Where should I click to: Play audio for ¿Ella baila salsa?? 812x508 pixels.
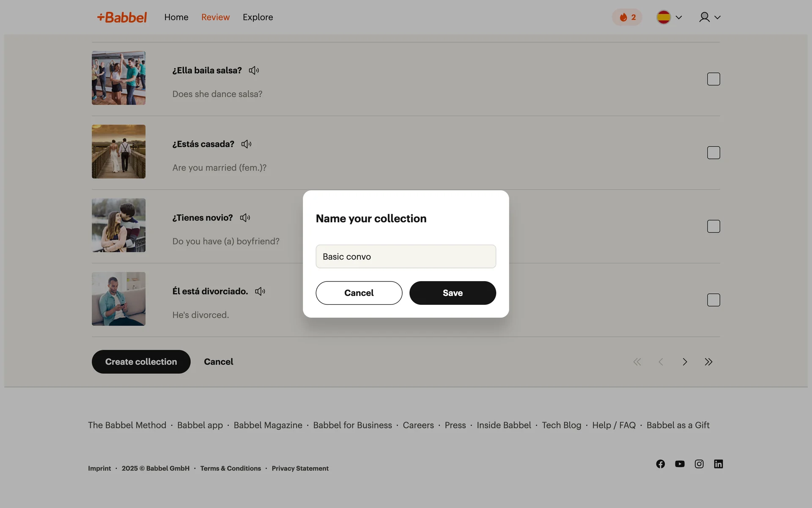pos(254,71)
